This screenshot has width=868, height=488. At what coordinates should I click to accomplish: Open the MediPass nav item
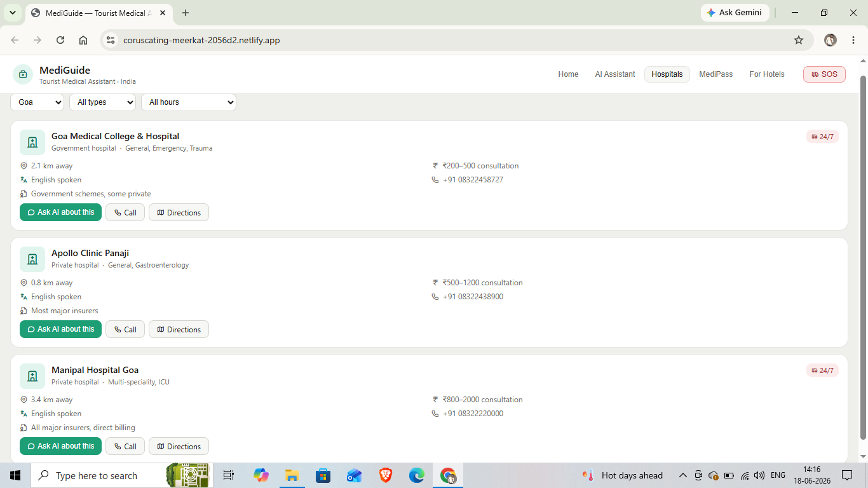coord(715,74)
